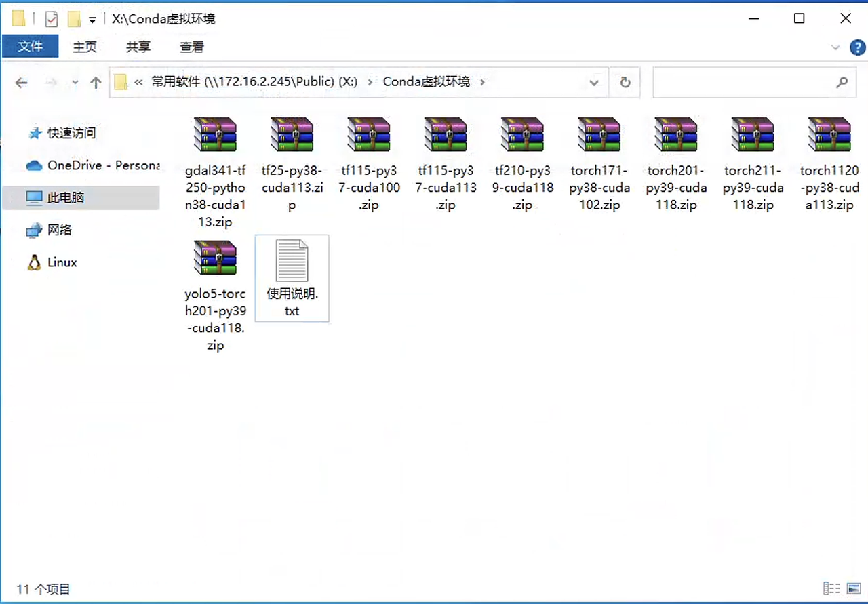
Task: Open the 查看 ribbon tab
Action: pos(192,47)
